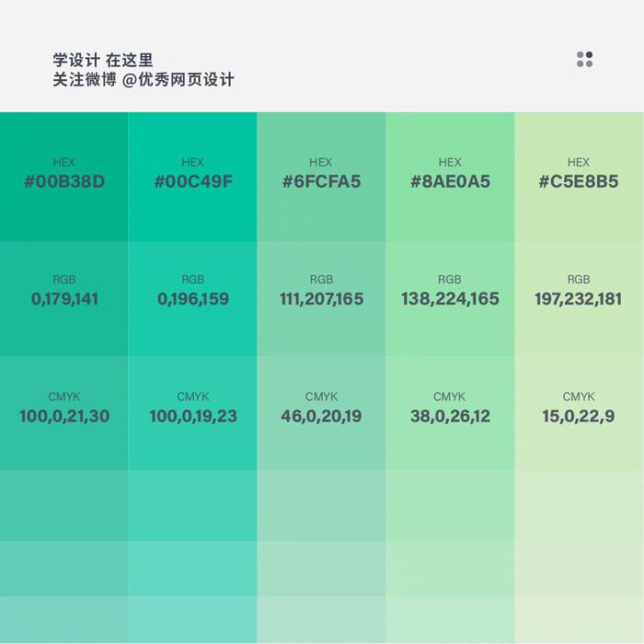Click CMYK value 100,0,21,30

click(x=64, y=417)
